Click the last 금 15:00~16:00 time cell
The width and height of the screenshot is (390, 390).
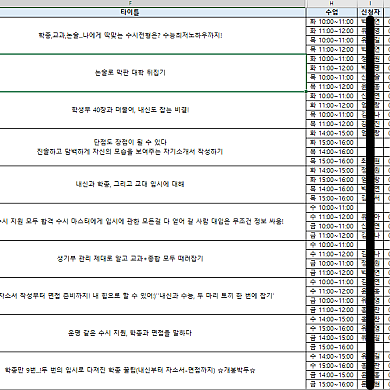(332, 384)
